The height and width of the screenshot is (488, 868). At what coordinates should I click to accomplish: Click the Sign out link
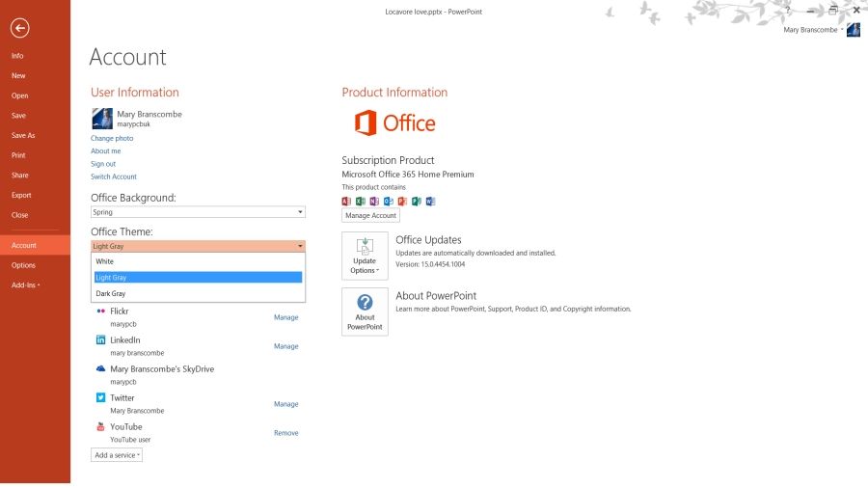click(103, 164)
